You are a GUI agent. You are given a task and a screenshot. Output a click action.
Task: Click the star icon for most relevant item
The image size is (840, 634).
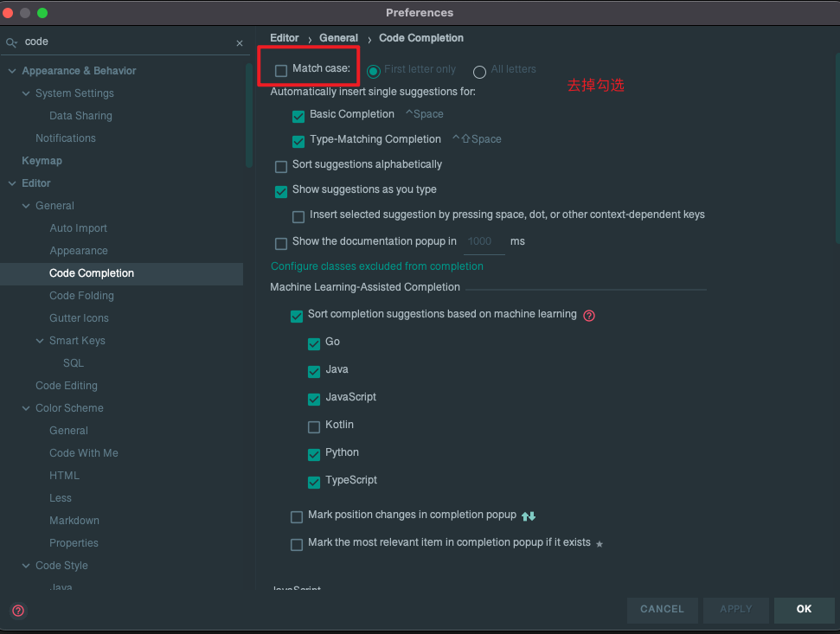(600, 544)
